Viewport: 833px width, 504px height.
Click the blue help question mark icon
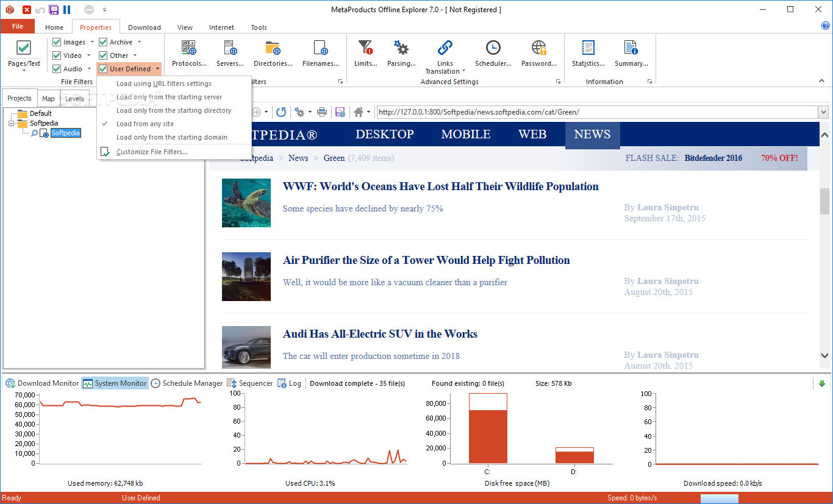(826, 26)
